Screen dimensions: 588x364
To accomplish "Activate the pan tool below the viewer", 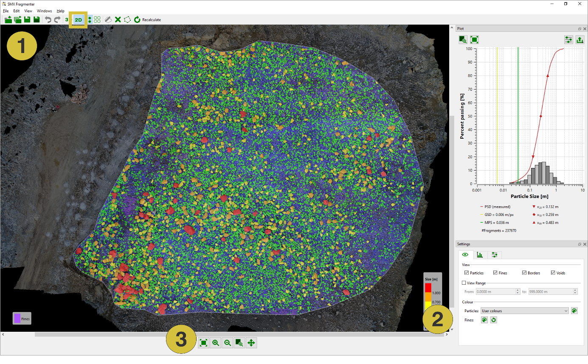I will [251, 343].
